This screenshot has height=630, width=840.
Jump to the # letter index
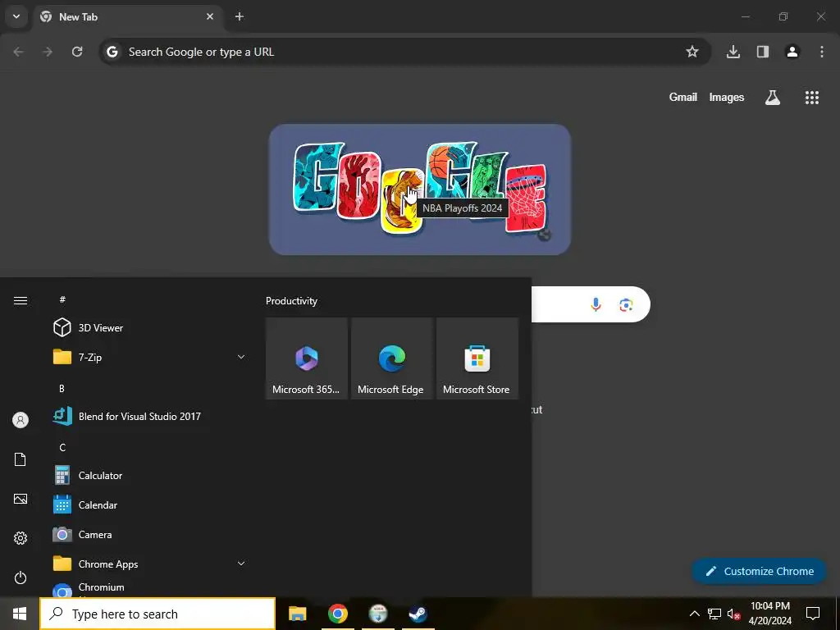coord(62,299)
